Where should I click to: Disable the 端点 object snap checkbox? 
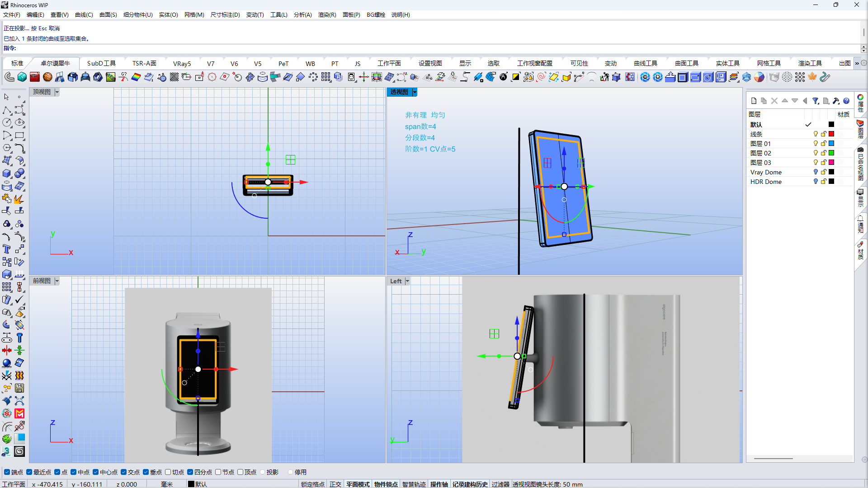point(7,472)
